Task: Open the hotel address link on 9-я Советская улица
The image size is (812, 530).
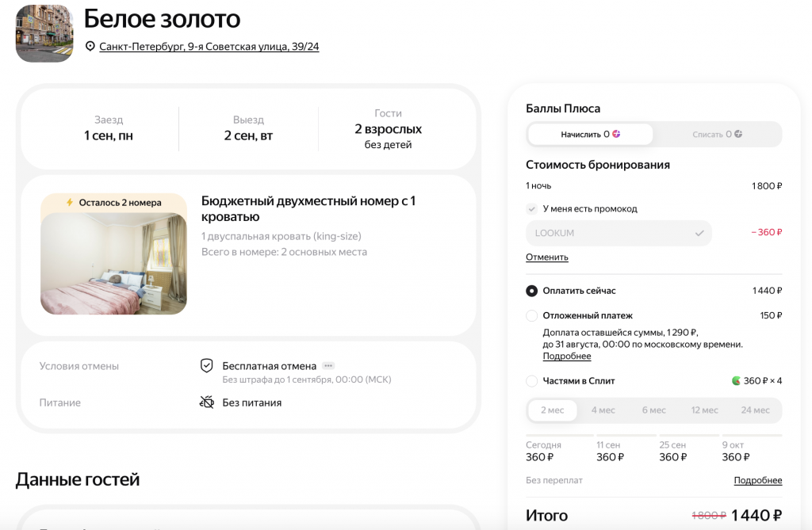Action: pos(209,47)
